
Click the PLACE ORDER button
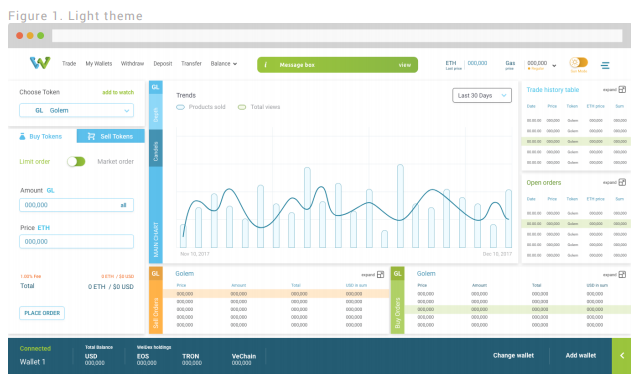click(x=42, y=313)
